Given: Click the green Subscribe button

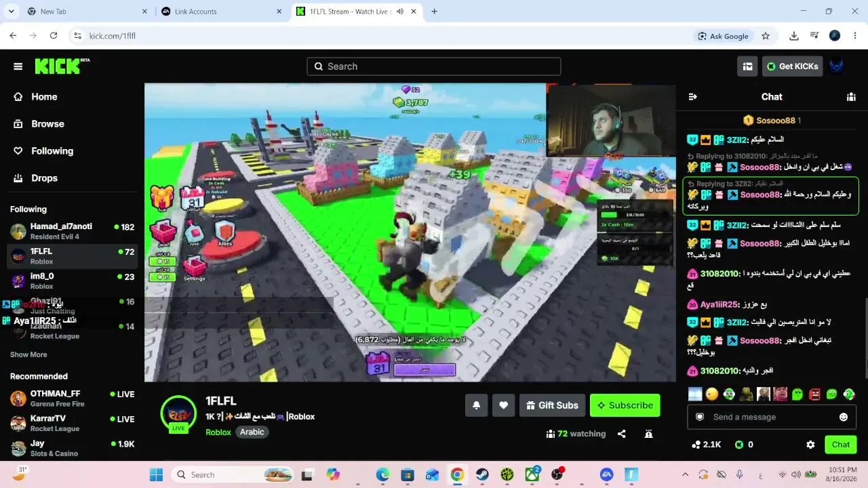Looking at the screenshot, I should (x=625, y=405).
